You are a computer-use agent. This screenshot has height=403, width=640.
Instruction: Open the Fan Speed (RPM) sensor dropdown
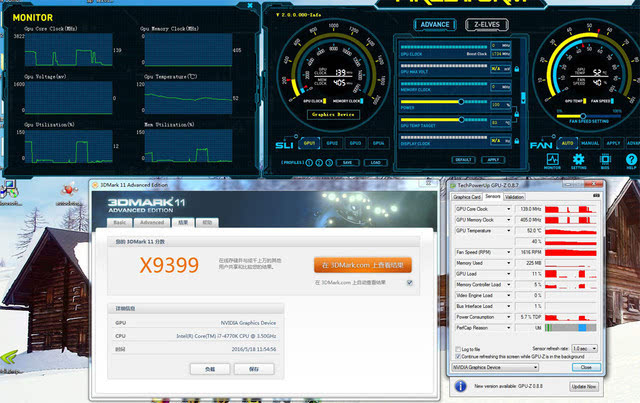click(509, 252)
